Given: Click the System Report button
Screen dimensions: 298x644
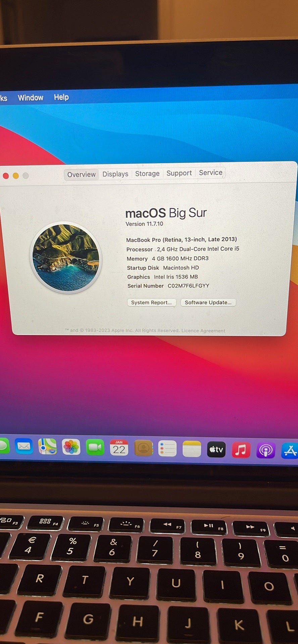Looking at the screenshot, I should [x=151, y=303].
